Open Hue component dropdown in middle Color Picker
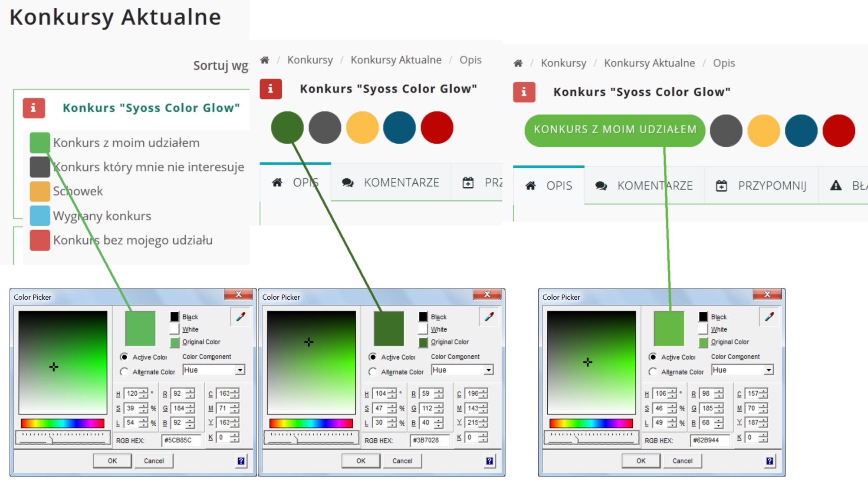The height and width of the screenshot is (490, 868). [x=488, y=370]
